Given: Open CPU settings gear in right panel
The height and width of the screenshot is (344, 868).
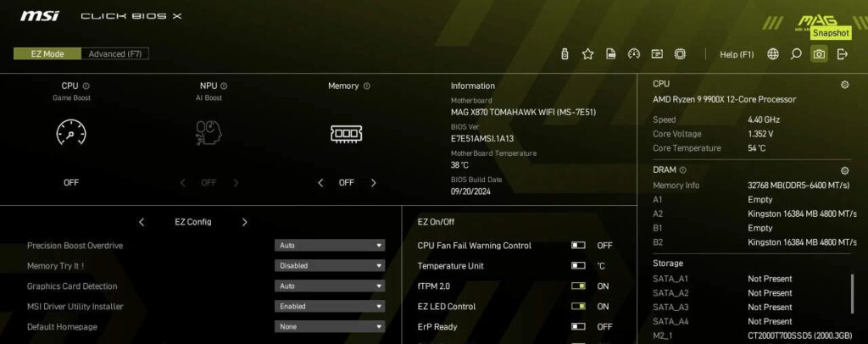Looking at the screenshot, I should 845,85.
